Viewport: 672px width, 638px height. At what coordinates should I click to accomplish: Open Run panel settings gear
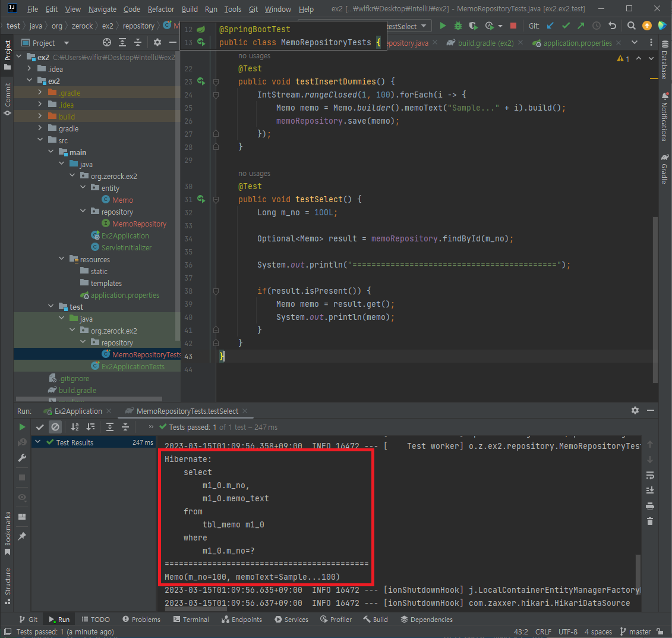tap(635, 410)
